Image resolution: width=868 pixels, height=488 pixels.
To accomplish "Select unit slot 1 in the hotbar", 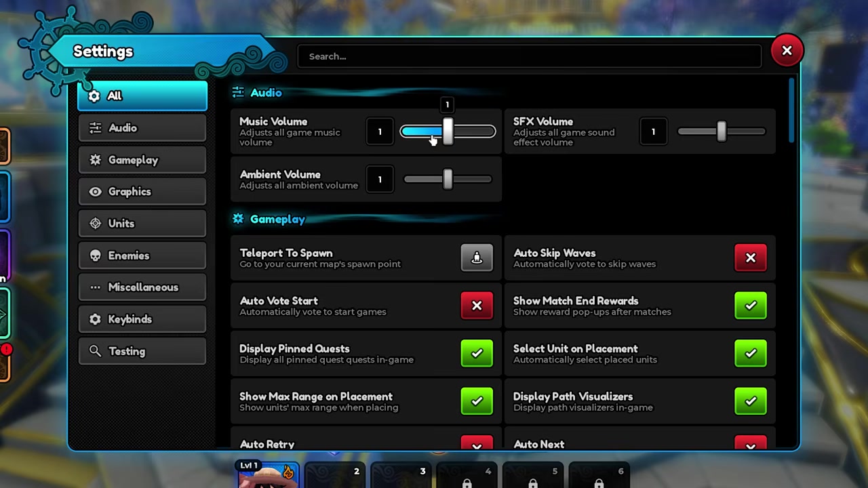I will point(269,474).
